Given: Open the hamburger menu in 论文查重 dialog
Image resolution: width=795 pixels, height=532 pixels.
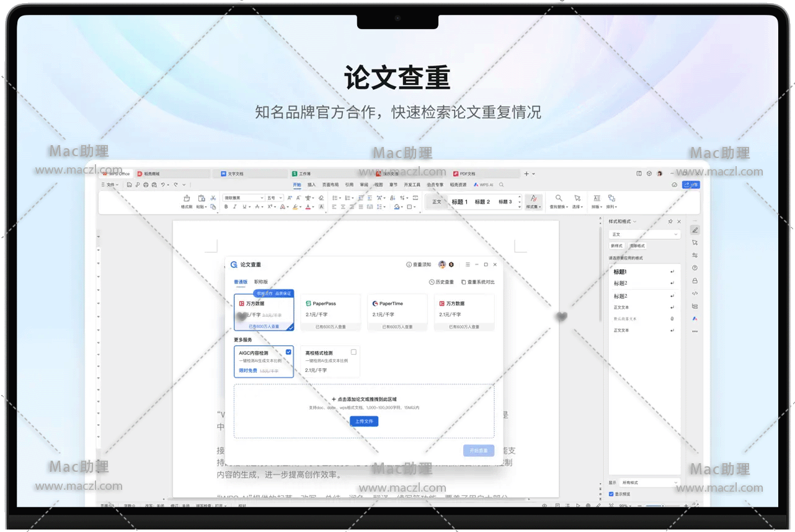Looking at the screenshot, I should point(468,265).
